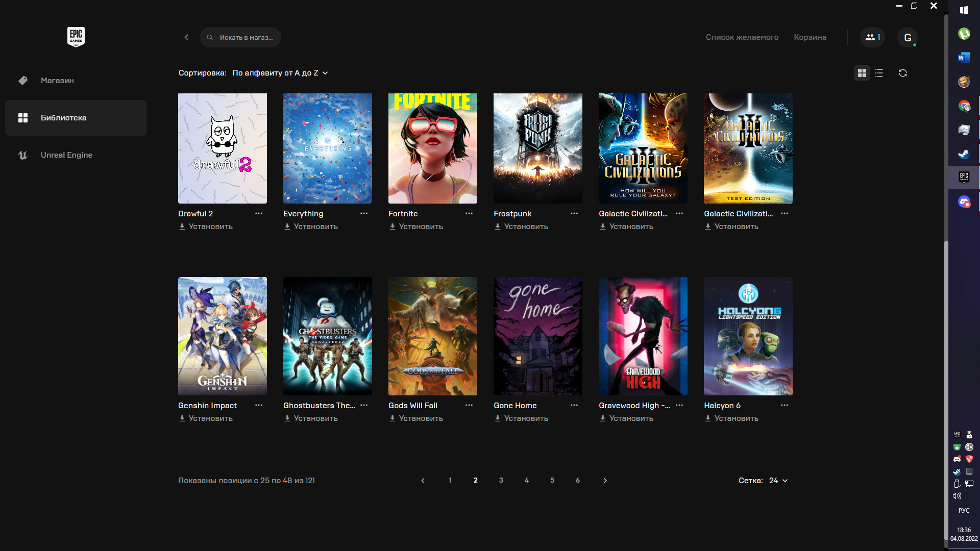Open options menu for Gravewood High

pyautogui.click(x=679, y=405)
